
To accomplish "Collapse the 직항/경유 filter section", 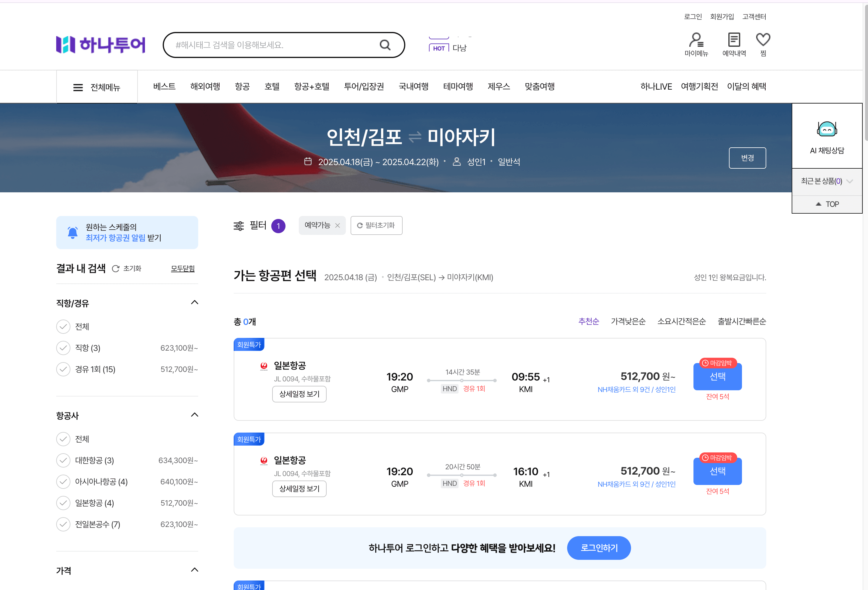I will click(195, 302).
